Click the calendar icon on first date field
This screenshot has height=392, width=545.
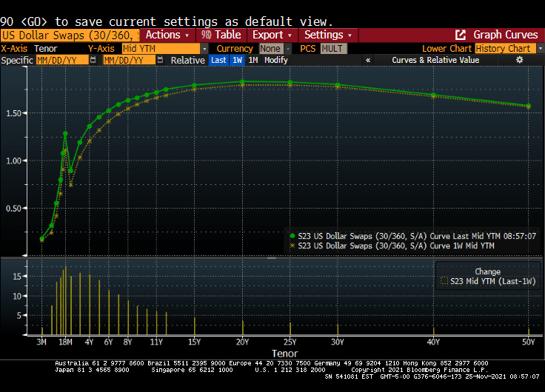(93, 60)
